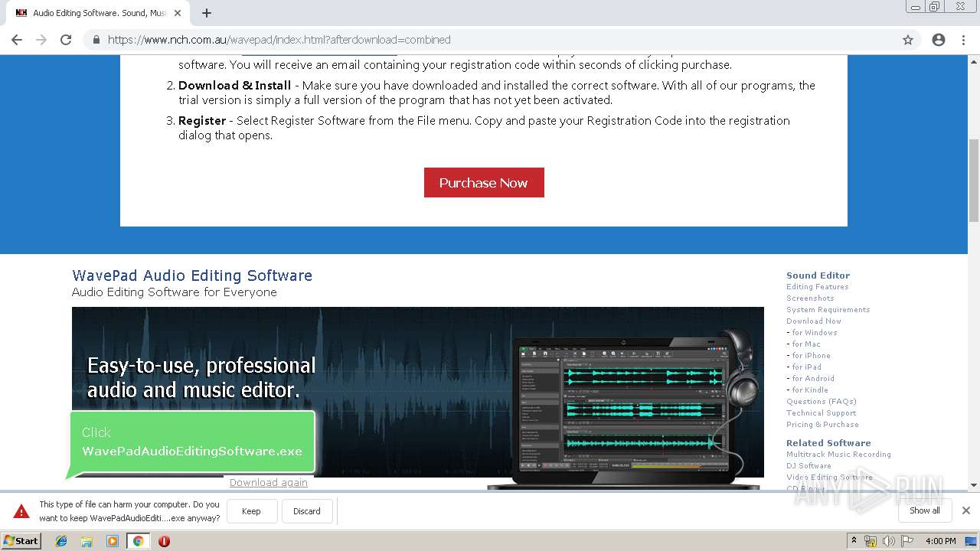980x551 pixels.
Task: Open the Video Editing Software link
Action: [829, 478]
